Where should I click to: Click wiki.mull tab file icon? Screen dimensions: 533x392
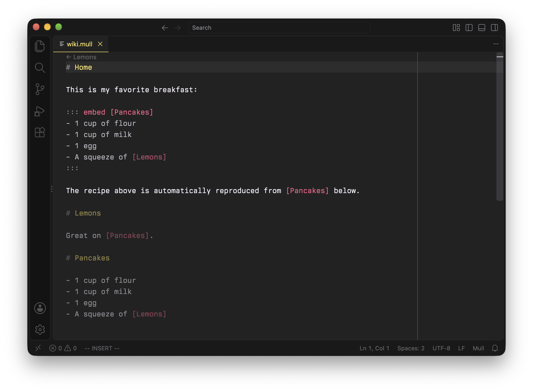tap(62, 44)
